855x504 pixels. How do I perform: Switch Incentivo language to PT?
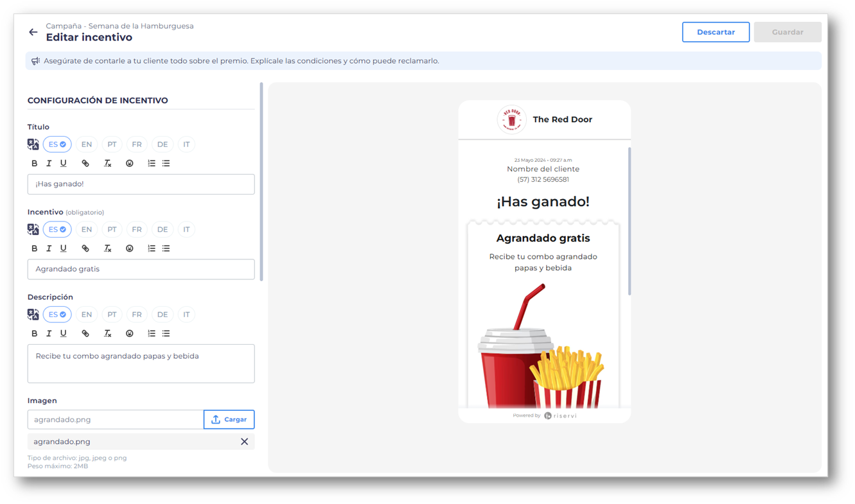coord(112,229)
